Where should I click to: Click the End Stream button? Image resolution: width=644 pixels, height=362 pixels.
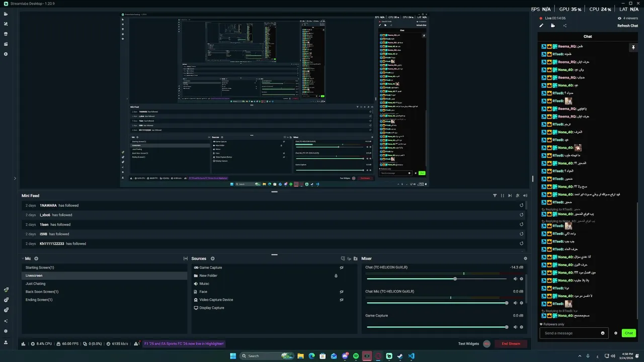[511, 344]
